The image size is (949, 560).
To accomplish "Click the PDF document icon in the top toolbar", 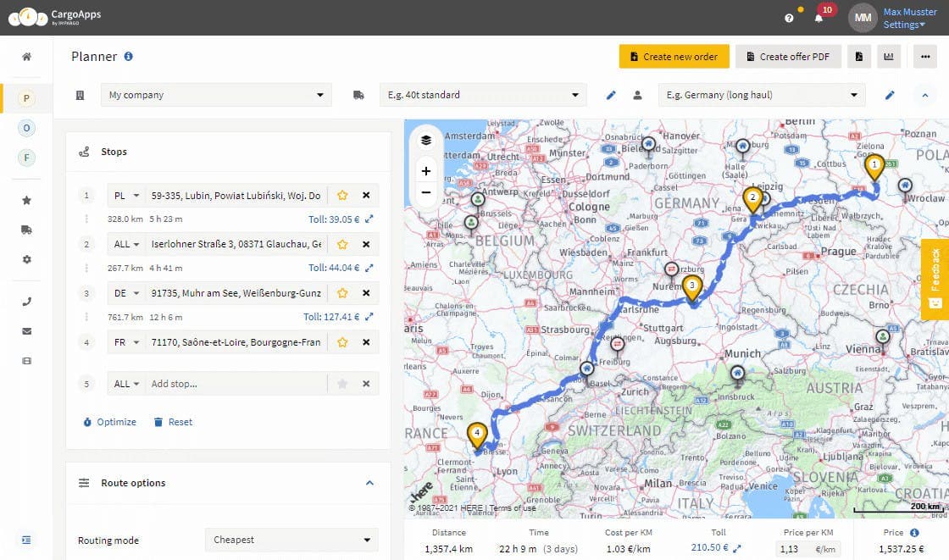I will point(857,56).
